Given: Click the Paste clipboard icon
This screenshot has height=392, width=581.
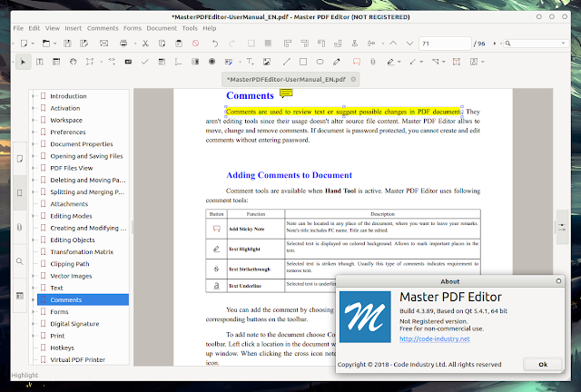Looking at the screenshot, I should pos(179,44).
